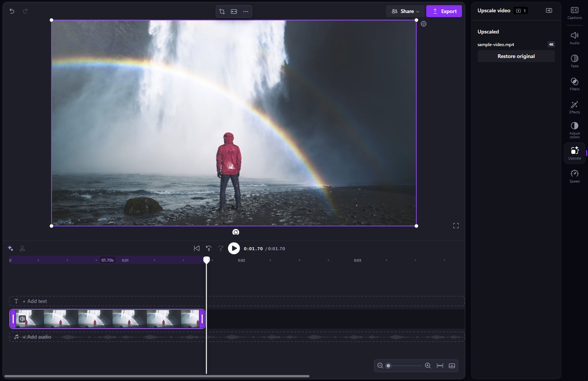Click the 4K badge next to sample-video.mp4
This screenshot has width=588, height=381.
pyautogui.click(x=551, y=44)
